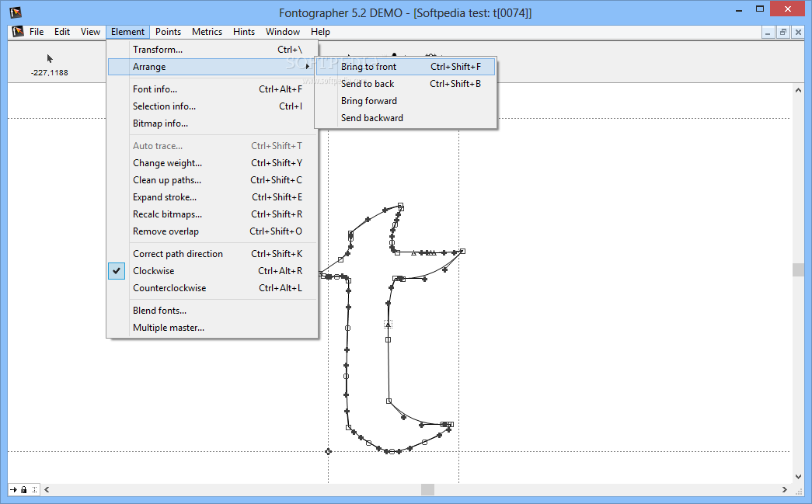
Task: Choose Change weight...
Action: [212, 163]
